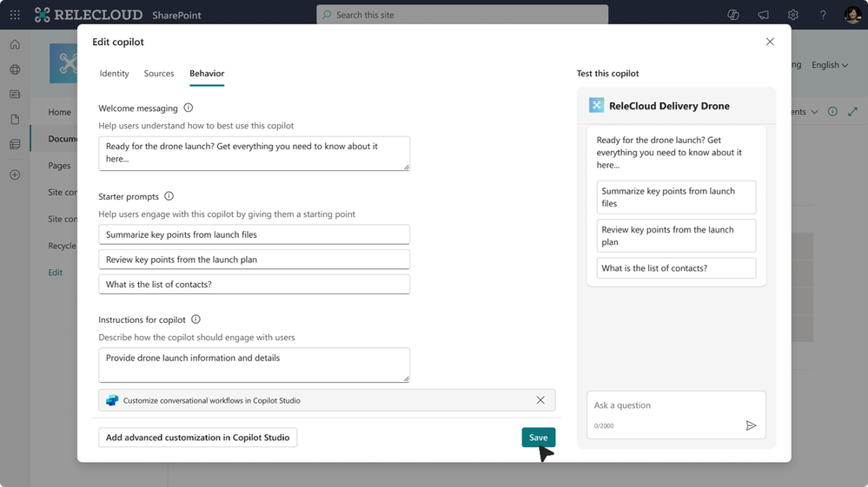Dismiss the Copilot Studio banner
Viewport: 868px width, 487px height.
(540, 400)
